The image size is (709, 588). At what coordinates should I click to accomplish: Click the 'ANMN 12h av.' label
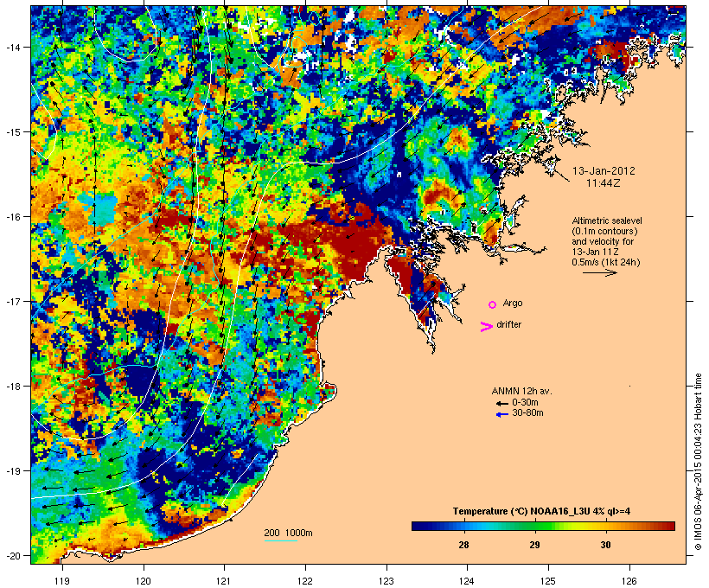[x=521, y=391]
